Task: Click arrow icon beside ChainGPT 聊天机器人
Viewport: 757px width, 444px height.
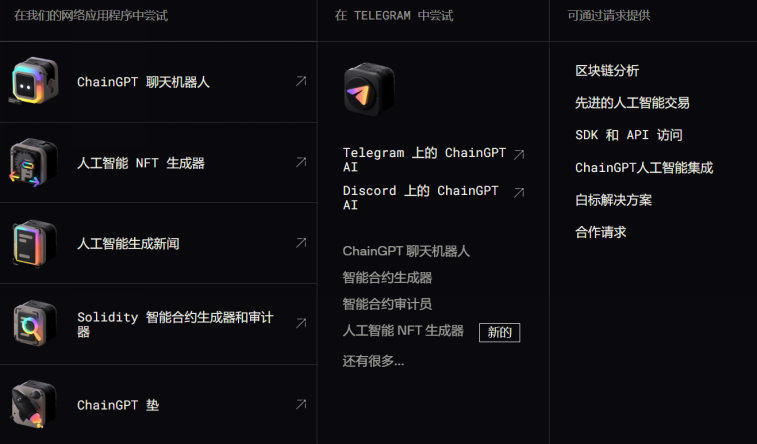Action: pyautogui.click(x=301, y=81)
